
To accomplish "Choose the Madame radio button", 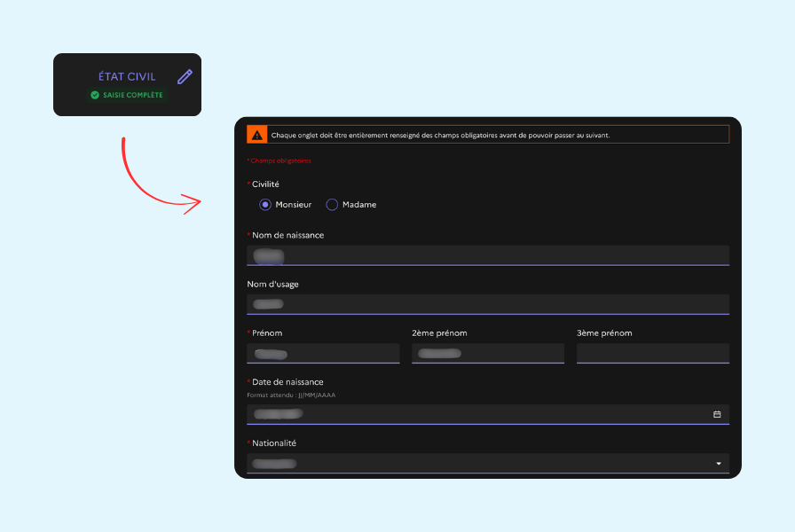I will pyautogui.click(x=332, y=205).
